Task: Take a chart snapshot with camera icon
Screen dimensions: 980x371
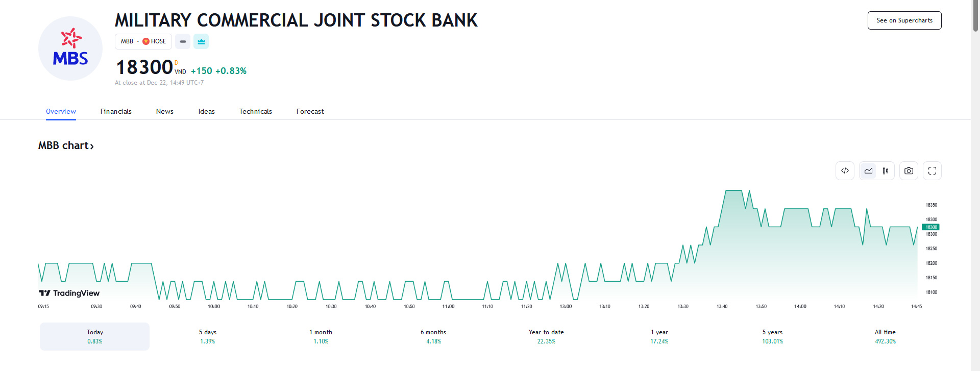Action: tap(909, 171)
